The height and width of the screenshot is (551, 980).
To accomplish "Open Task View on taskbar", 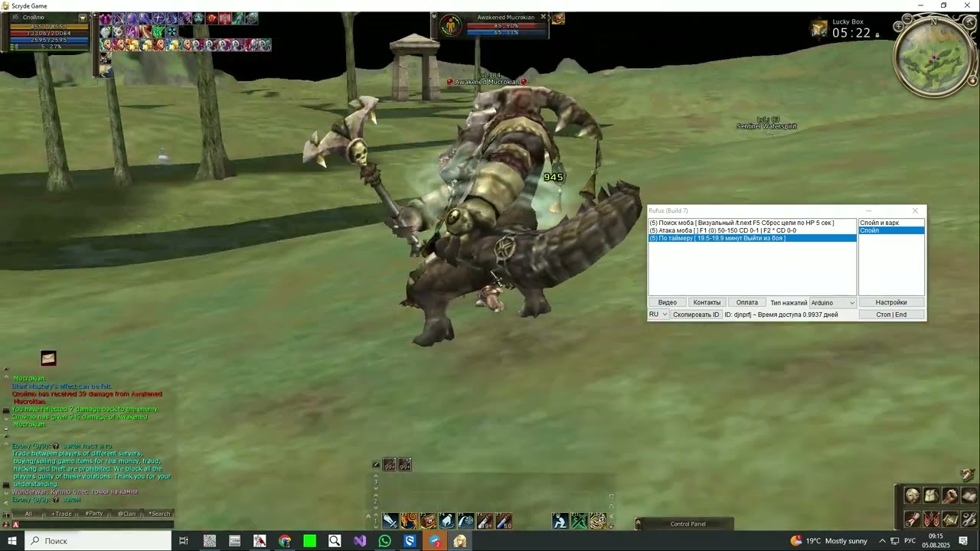I will [184, 541].
